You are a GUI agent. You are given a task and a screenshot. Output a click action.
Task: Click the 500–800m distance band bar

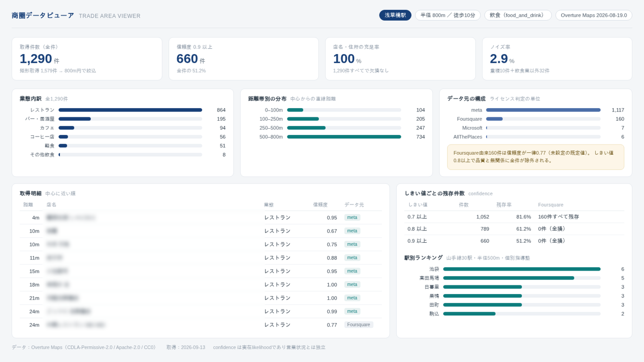[344, 137]
